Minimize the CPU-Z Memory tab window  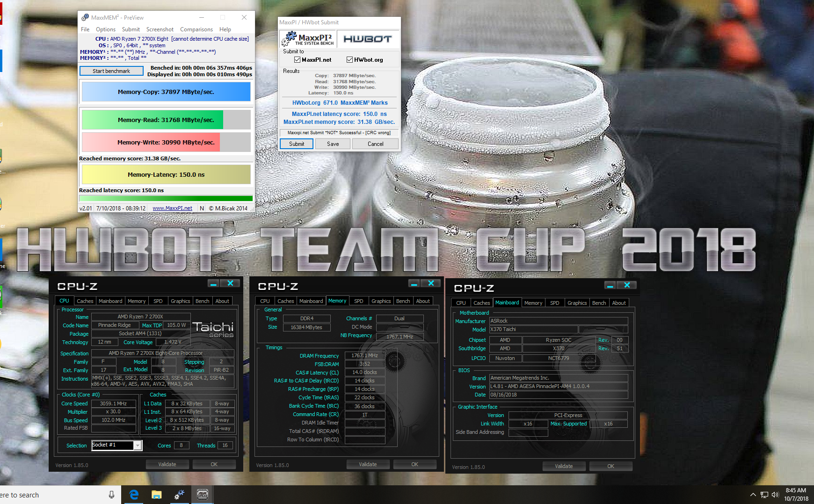click(x=414, y=283)
